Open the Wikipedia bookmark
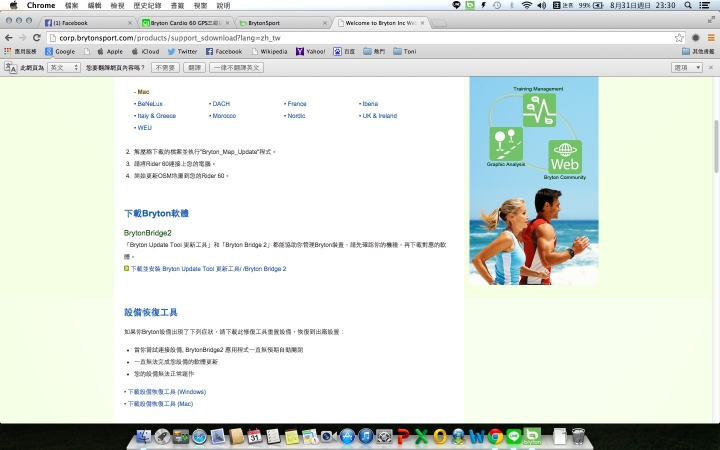Screen dimensions: 720x450 pos(270,51)
